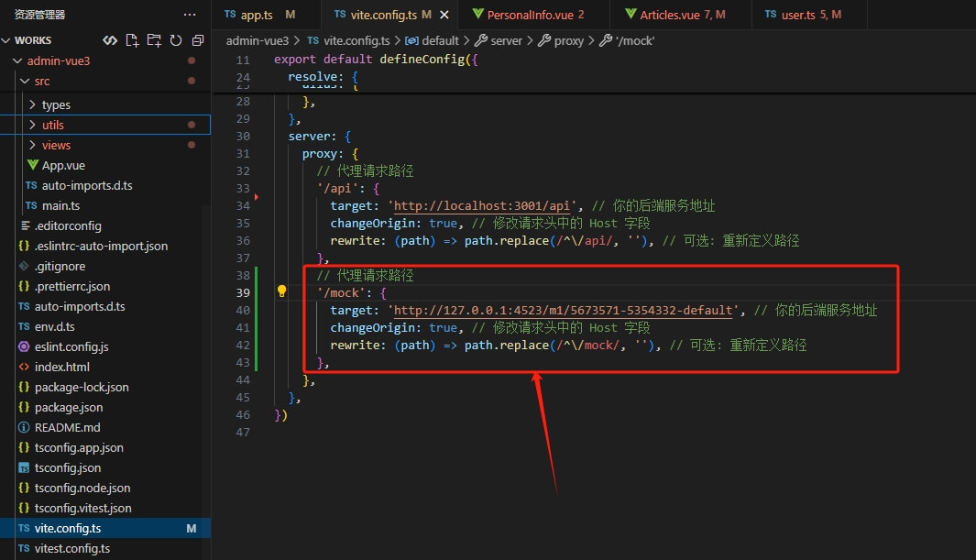The width and height of the screenshot is (976, 560).
Task: Click 'proxy' in the breadcrumb path
Action: (567, 40)
